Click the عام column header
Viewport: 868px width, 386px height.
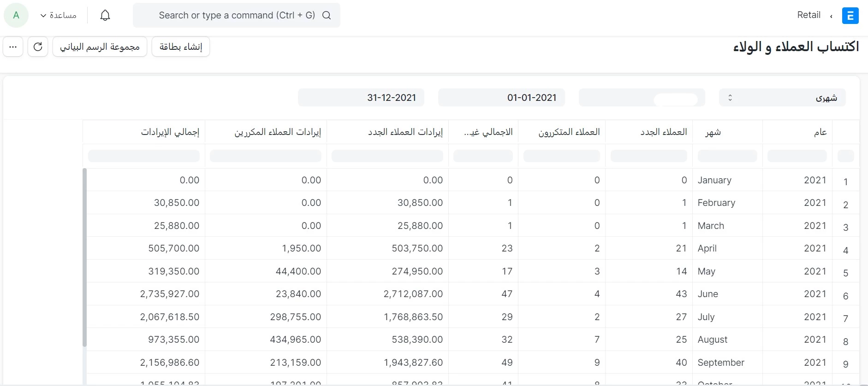click(x=797, y=132)
